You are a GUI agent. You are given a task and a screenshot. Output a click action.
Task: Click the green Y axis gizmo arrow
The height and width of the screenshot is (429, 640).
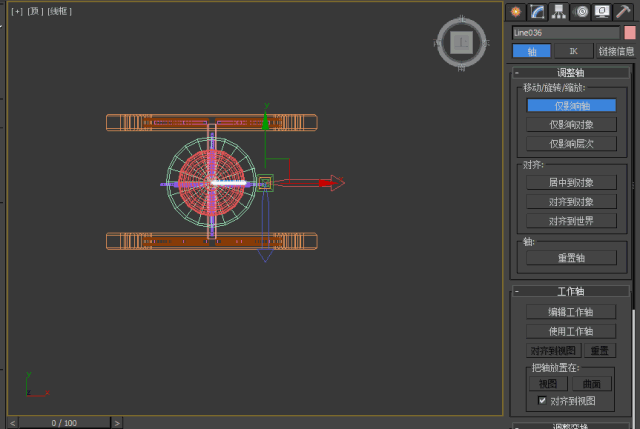(x=265, y=121)
